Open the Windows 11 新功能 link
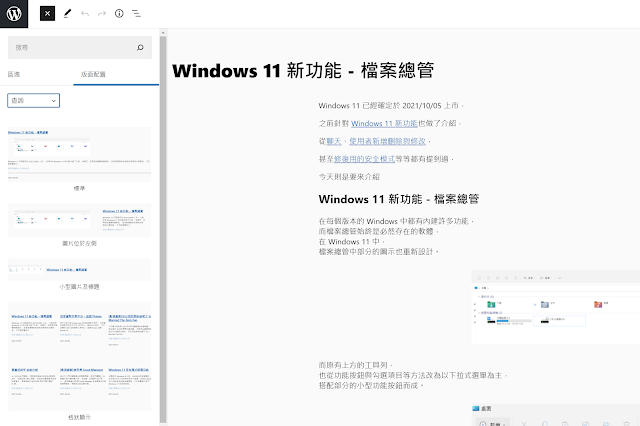Image resolution: width=640 pixels, height=426 pixels. [x=384, y=123]
